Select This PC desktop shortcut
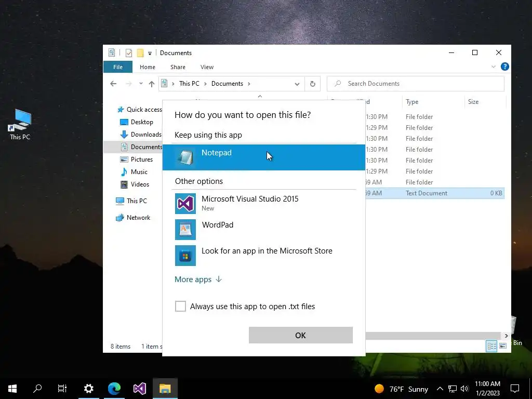Screen dimensions: 532x399 20,125
